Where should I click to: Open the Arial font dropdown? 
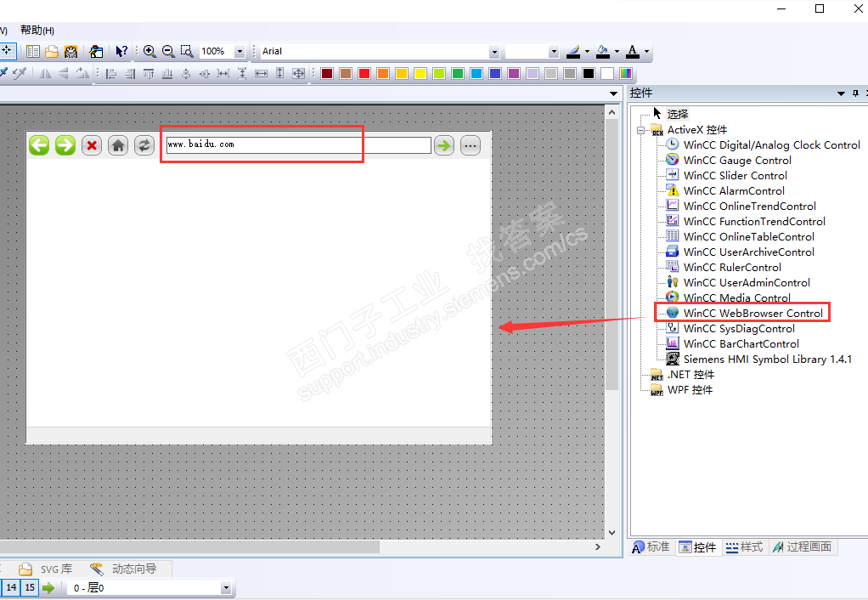(x=494, y=52)
